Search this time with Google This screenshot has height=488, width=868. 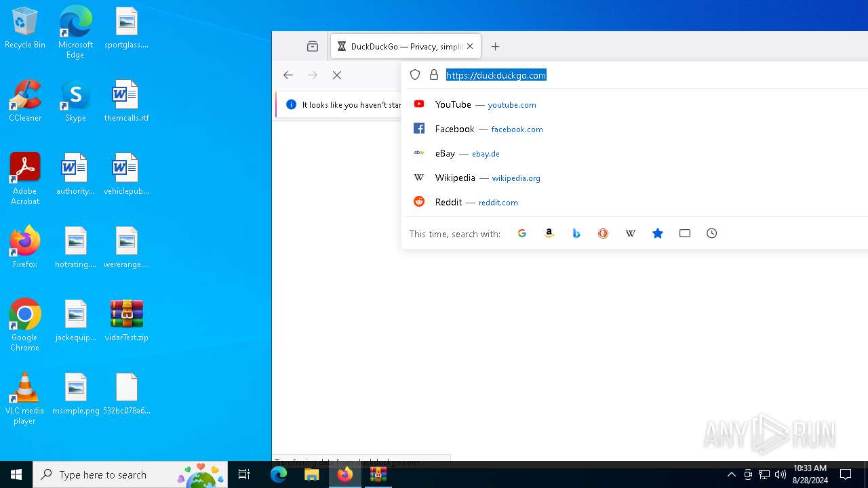coord(522,233)
